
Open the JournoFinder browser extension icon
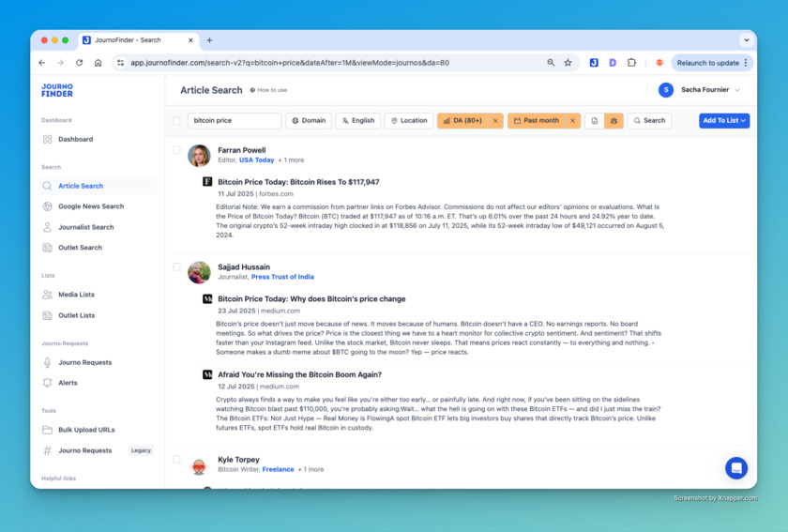coord(594,63)
